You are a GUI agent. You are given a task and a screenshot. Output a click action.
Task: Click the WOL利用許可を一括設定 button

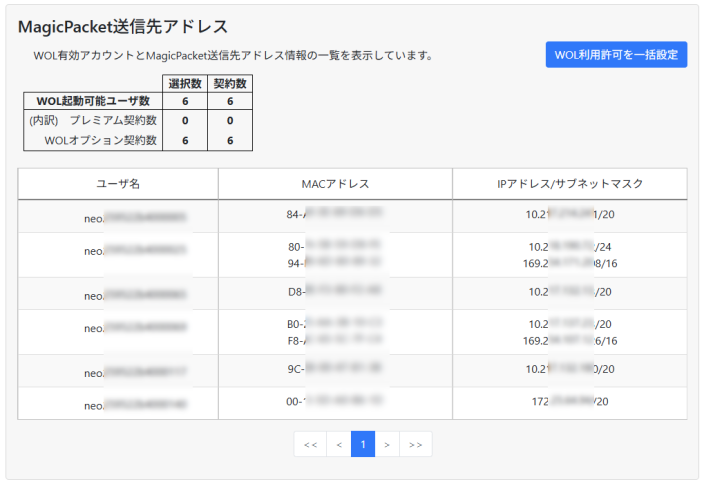(616, 55)
